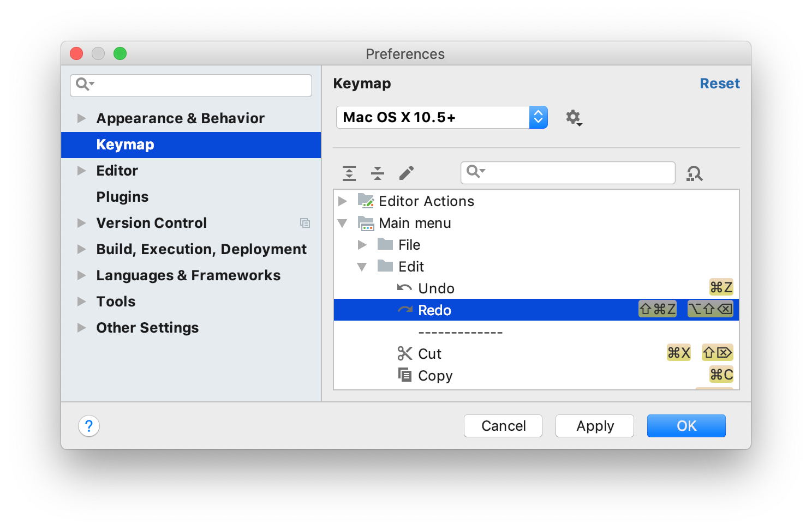Click the ⌘C shortcut badge for Copy
Screen dimensions: 812x530
tap(721, 375)
